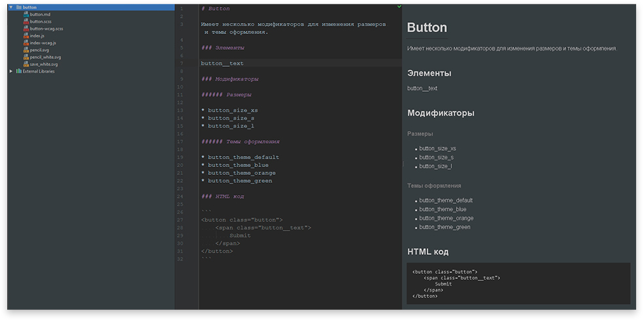The width and height of the screenshot is (644, 321).
Task: Click the button.scss file icon
Action: click(26, 22)
